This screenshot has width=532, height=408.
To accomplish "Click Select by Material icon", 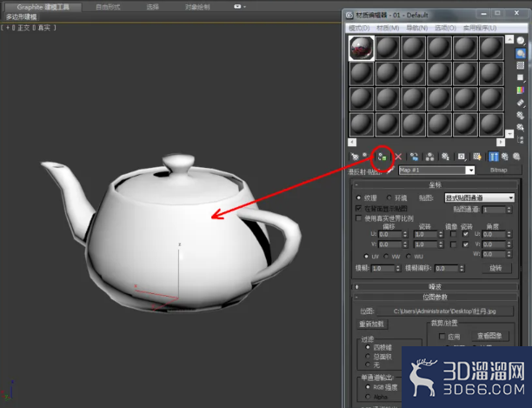I will [x=521, y=127].
